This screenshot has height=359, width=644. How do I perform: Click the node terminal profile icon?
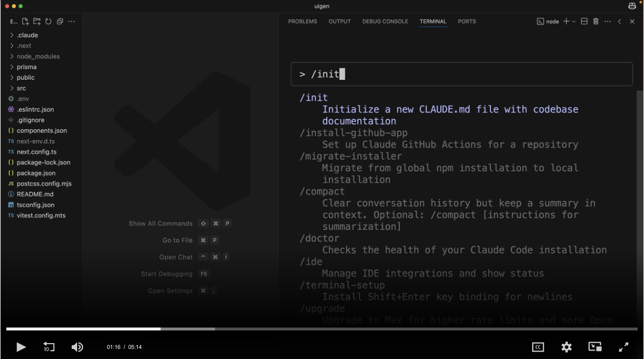[x=540, y=22]
